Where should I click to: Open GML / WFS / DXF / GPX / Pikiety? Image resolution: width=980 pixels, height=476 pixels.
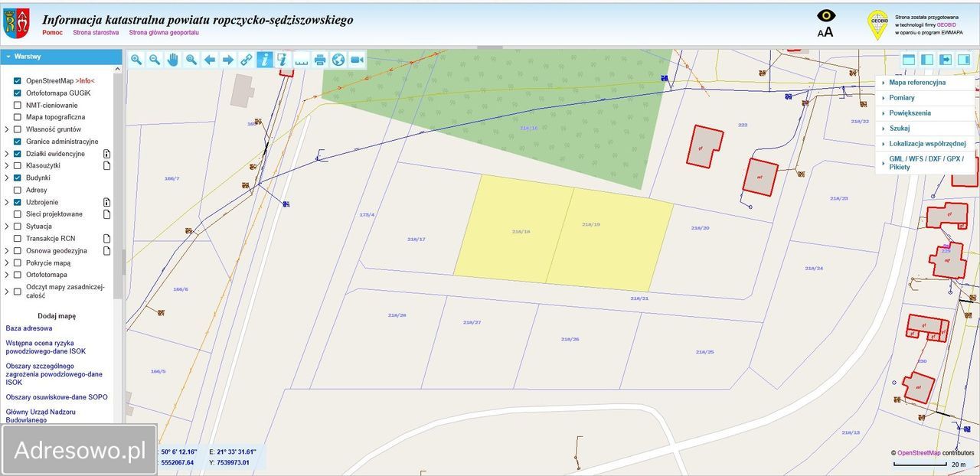(x=925, y=162)
